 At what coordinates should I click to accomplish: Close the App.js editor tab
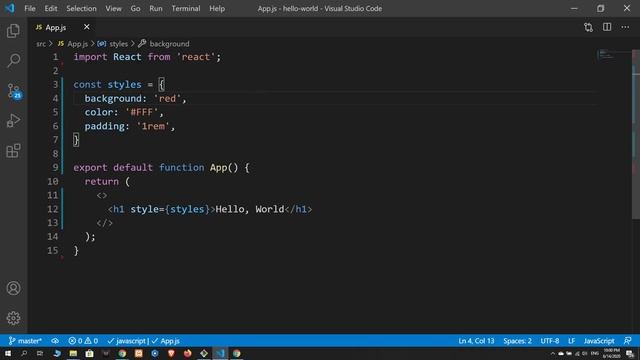click(x=87, y=27)
